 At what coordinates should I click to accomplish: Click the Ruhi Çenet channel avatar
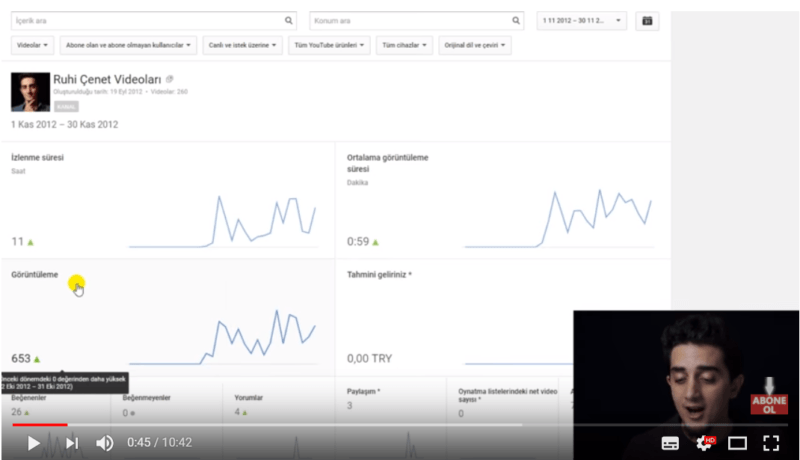[x=30, y=92]
